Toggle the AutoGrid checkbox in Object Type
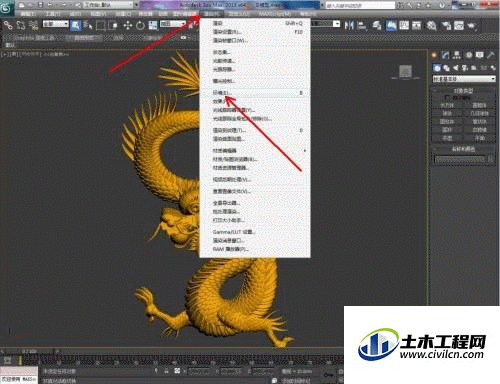 pyautogui.click(x=447, y=97)
